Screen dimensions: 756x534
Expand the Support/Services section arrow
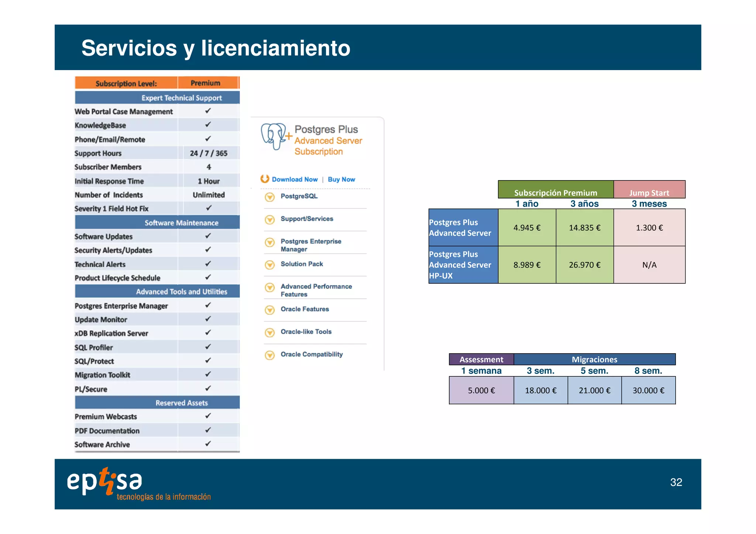coord(270,220)
